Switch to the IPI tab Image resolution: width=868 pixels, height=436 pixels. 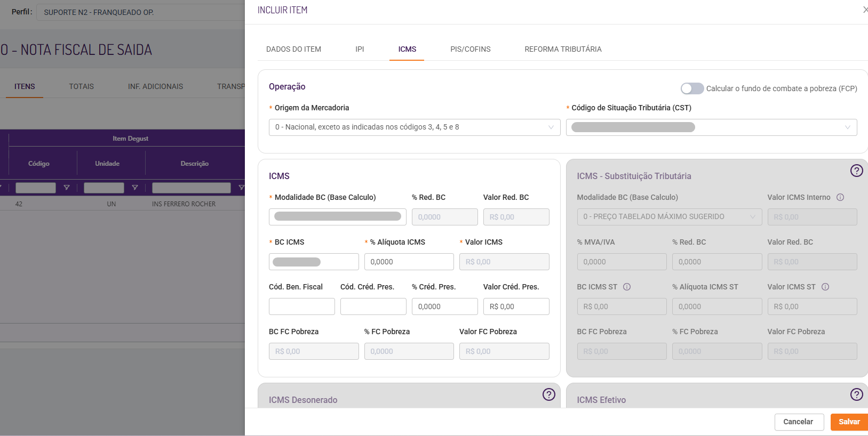[360, 49]
